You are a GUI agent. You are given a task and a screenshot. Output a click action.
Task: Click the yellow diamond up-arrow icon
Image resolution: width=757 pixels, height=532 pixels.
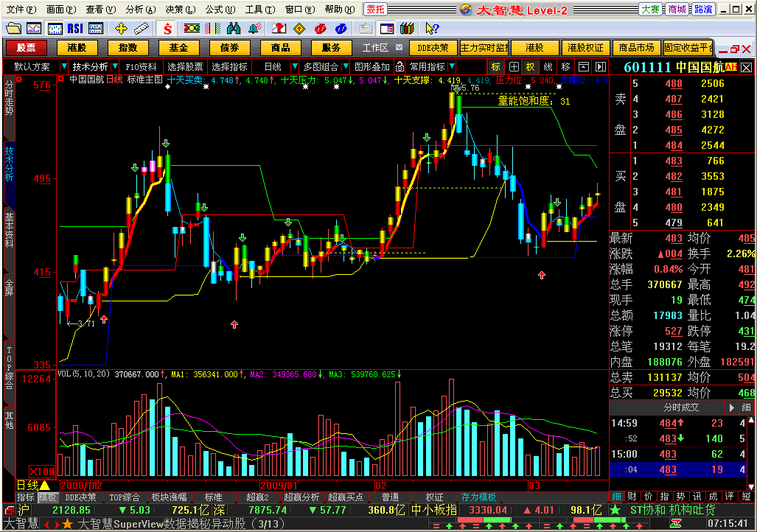pyautogui.click(x=299, y=29)
